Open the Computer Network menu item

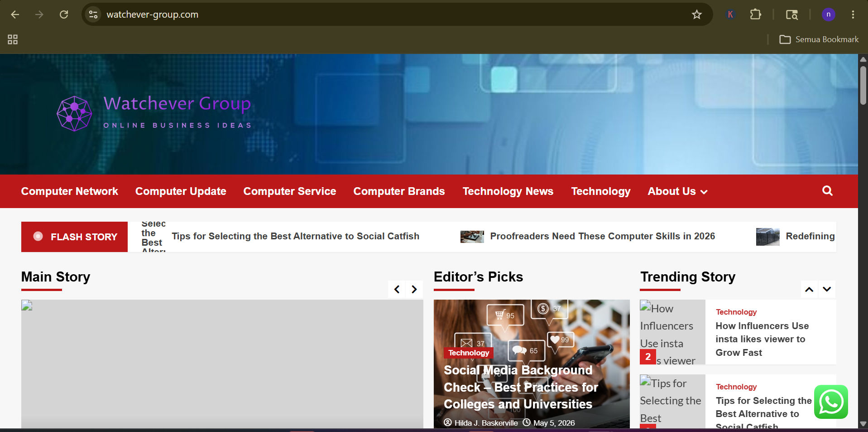[69, 191]
